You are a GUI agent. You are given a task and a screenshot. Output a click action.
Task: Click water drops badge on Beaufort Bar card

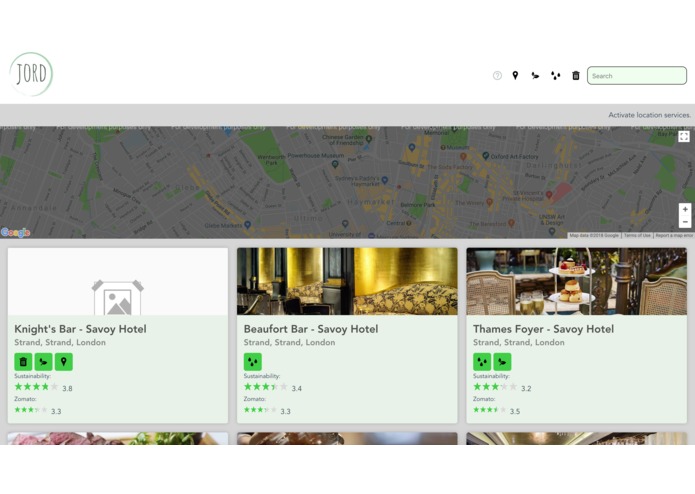(x=253, y=362)
